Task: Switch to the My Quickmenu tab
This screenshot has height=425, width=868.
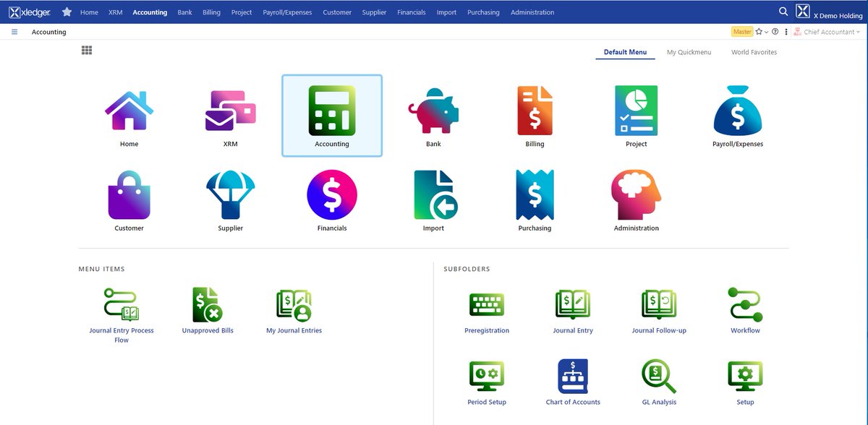Action: [689, 52]
